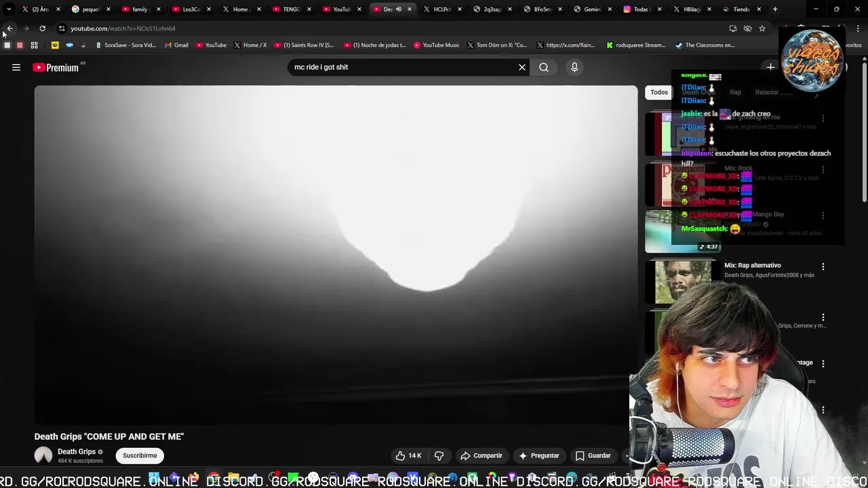868x488 pixels.
Task: Close the Death Grips tab
Action: [x=410, y=9]
